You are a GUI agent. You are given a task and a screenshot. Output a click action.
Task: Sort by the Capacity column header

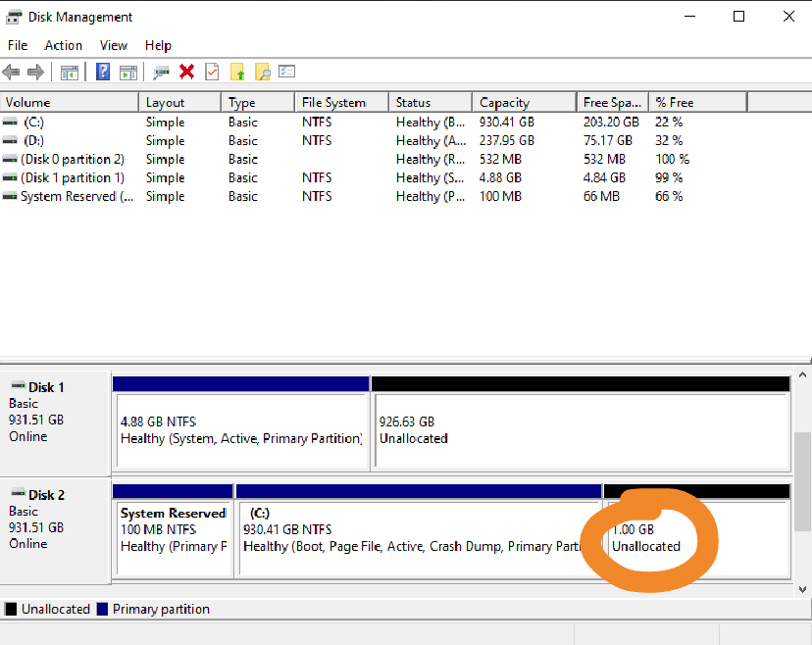pos(525,103)
